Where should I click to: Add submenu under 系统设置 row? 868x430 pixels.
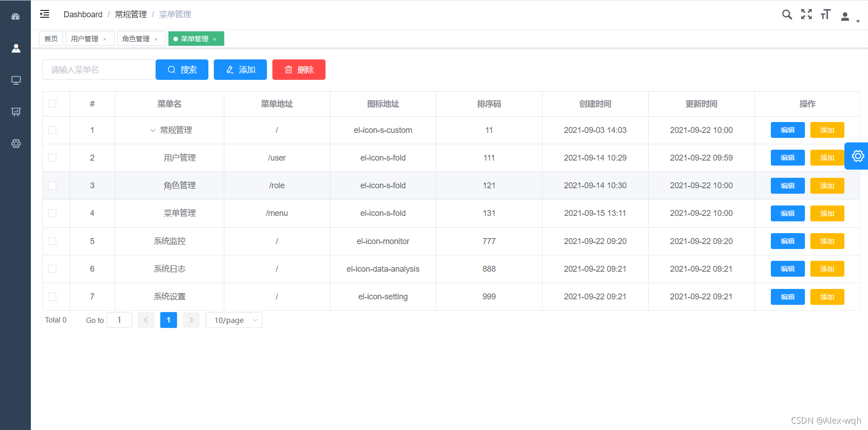click(827, 297)
